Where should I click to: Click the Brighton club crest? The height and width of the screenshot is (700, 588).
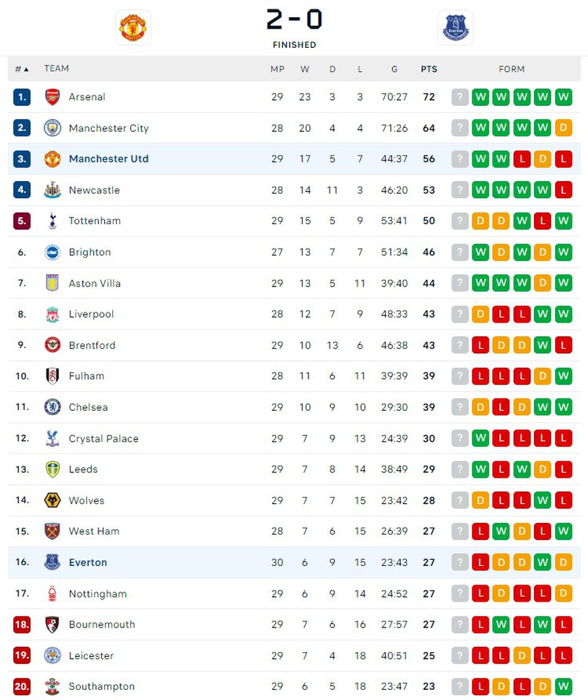tap(53, 252)
